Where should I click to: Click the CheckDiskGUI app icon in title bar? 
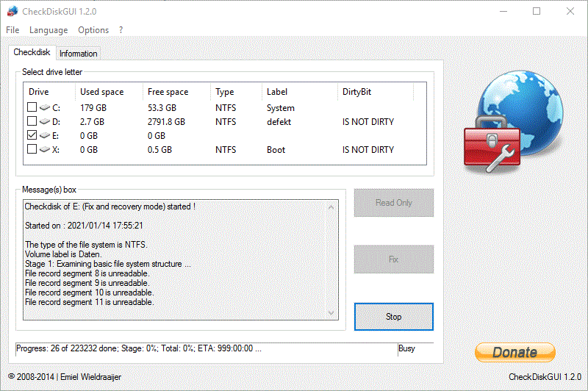coord(12,11)
